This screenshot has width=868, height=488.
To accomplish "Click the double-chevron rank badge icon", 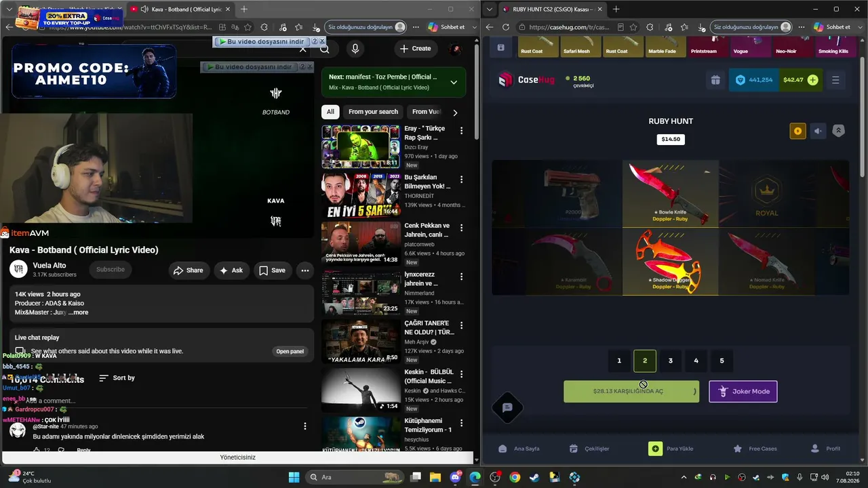I will click(839, 131).
